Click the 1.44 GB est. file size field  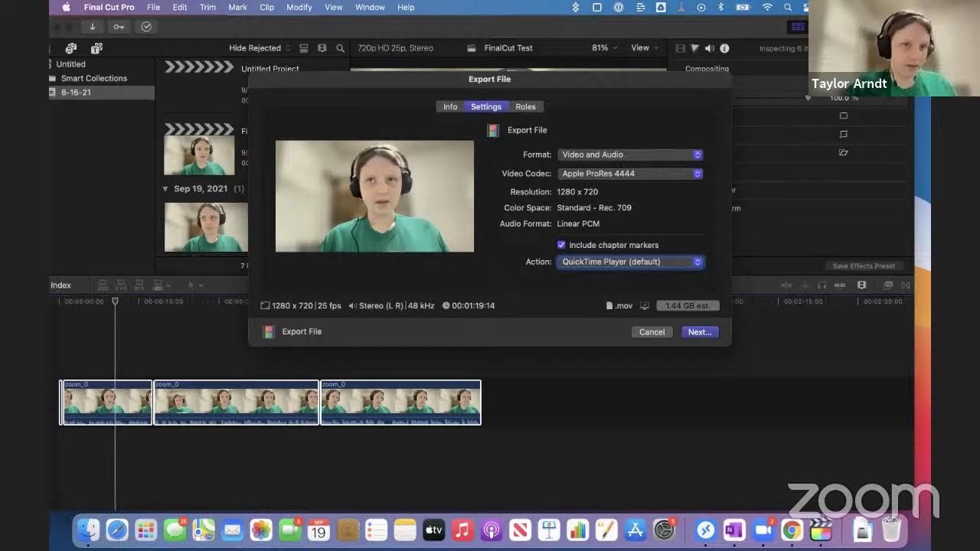coord(687,305)
